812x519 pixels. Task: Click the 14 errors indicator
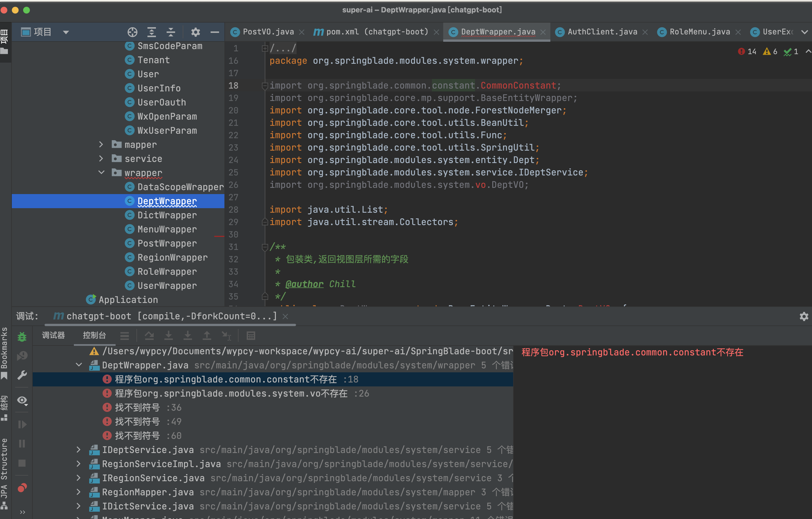point(747,52)
